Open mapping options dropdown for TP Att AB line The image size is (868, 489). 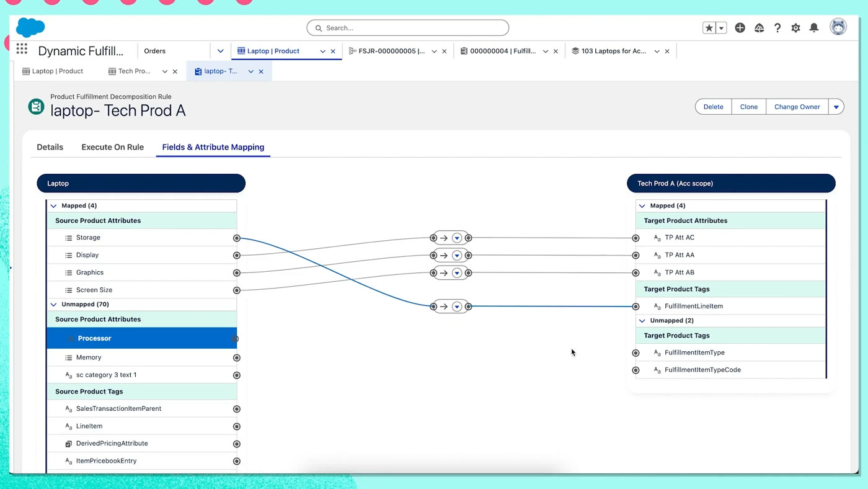coord(457,273)
